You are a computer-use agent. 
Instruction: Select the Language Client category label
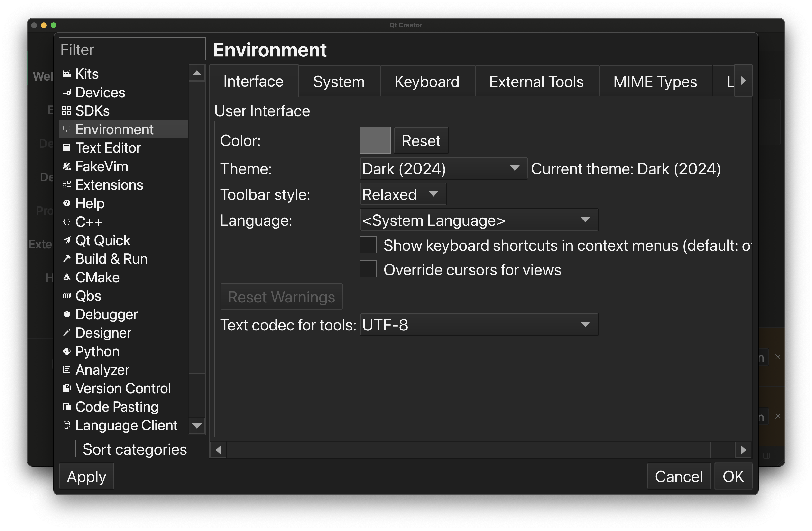point(126,425)
